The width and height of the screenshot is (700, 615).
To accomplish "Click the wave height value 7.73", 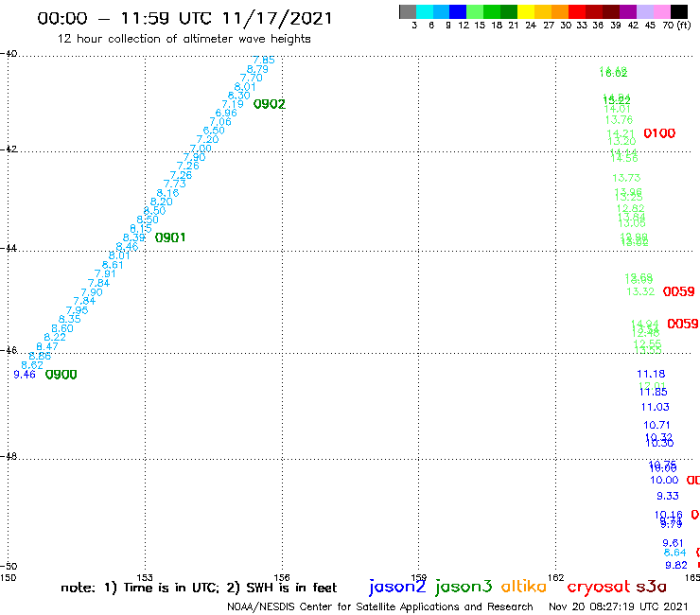I will click(x=175, y=184).
